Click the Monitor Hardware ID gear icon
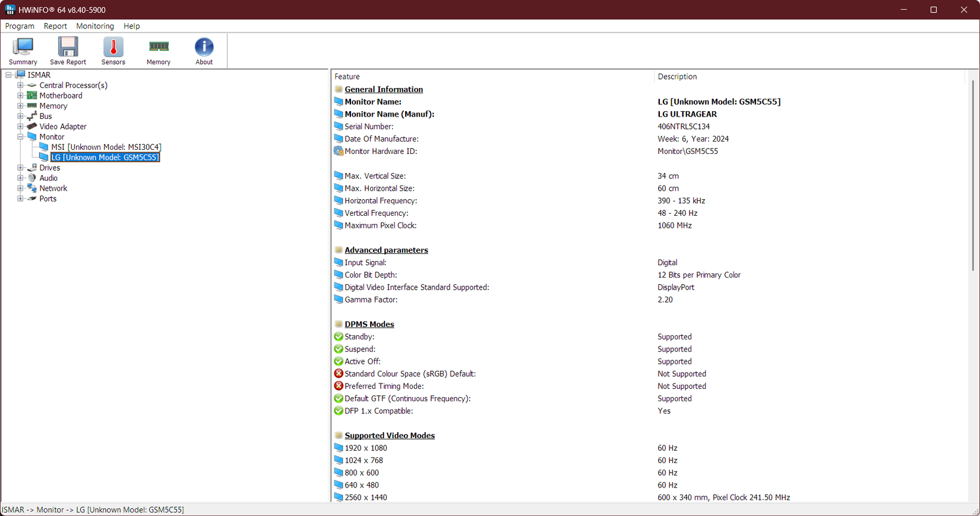The height and width of the screenshot is (516, 980). click(339, 151)
